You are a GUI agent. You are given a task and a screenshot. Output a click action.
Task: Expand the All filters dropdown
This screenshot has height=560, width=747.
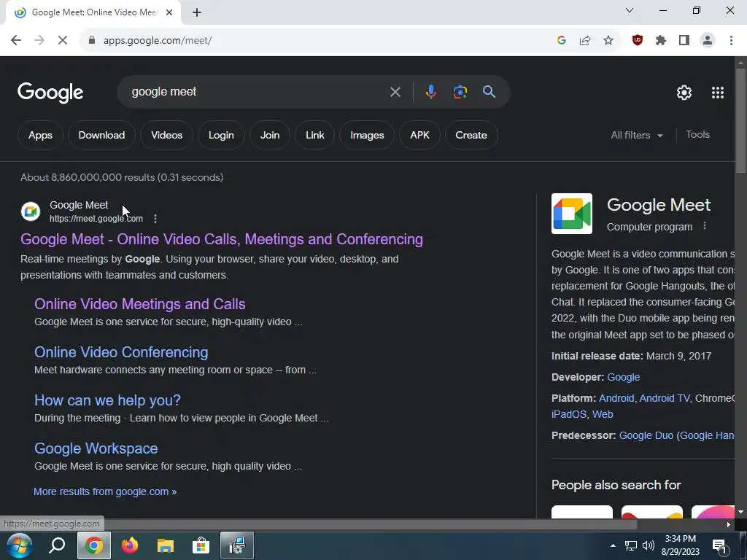coord(637,135)
